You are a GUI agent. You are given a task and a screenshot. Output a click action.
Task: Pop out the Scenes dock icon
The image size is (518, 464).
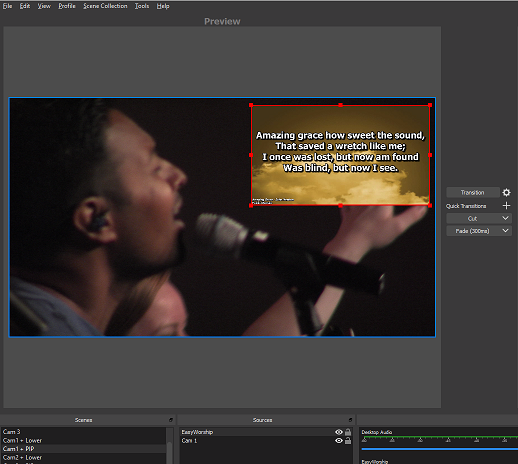[171, 420]
